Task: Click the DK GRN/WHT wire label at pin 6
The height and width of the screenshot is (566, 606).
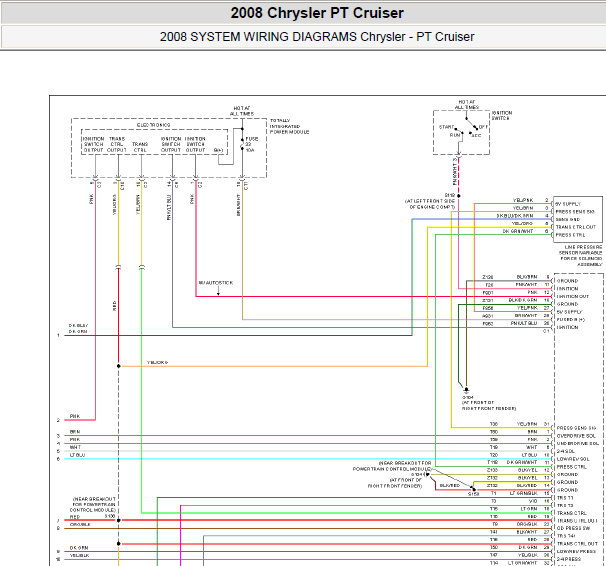Action: coord(518,231)
